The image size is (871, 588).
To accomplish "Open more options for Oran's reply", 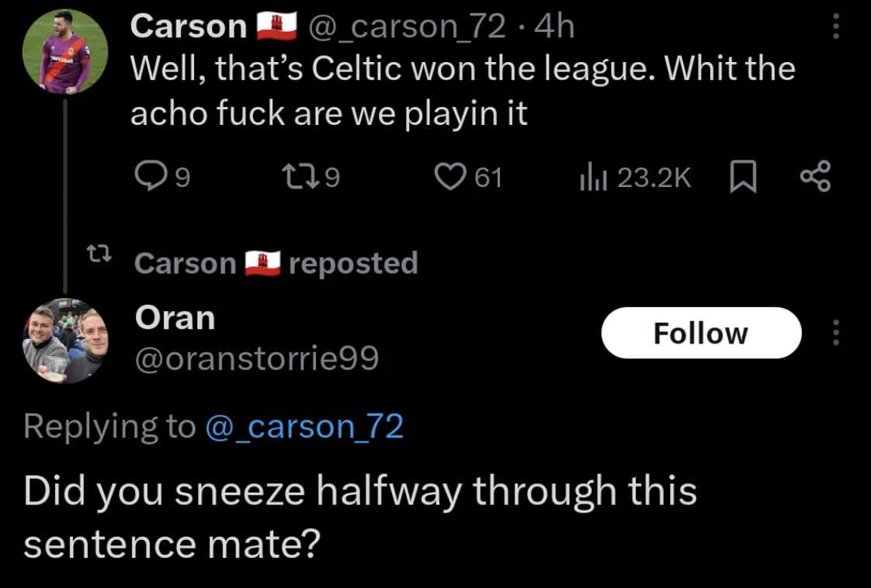I will point(835,333).
